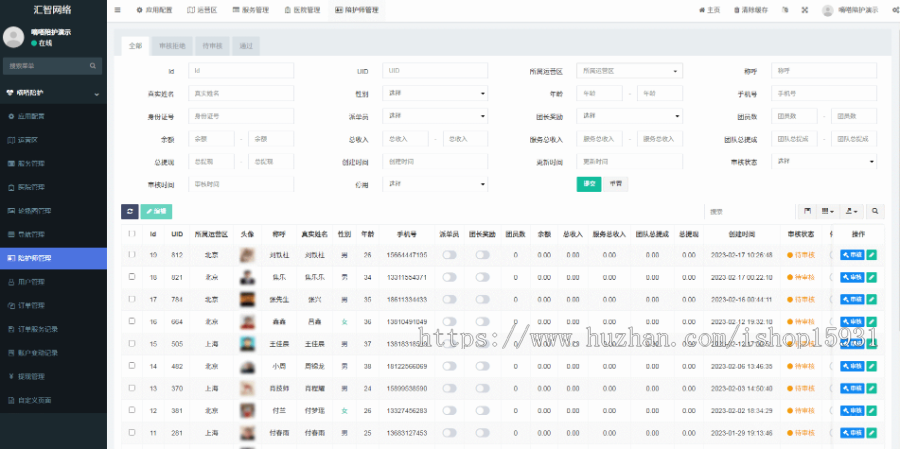Click blue audit button for Id 13 row
The height and width of the screenshot is (449, 900).
(x=852, y=388)
